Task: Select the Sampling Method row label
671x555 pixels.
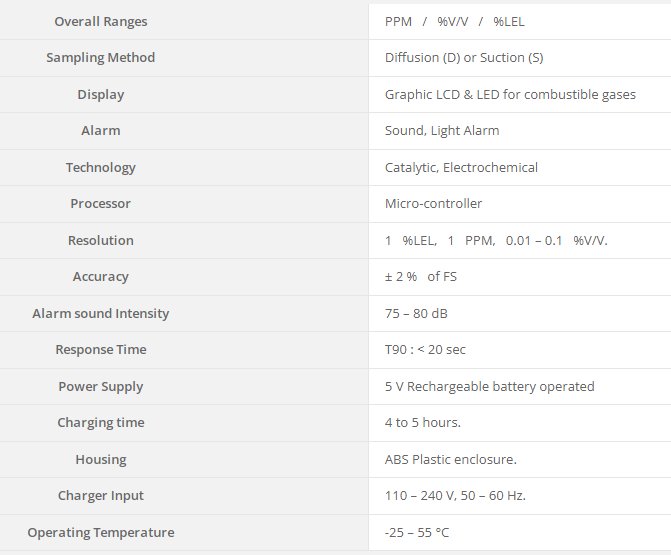Action: [101, 58]
